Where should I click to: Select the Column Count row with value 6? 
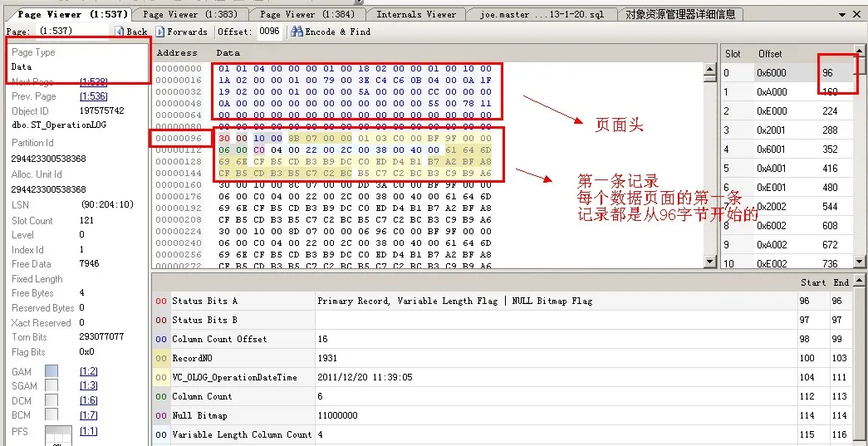click(503, 396)
